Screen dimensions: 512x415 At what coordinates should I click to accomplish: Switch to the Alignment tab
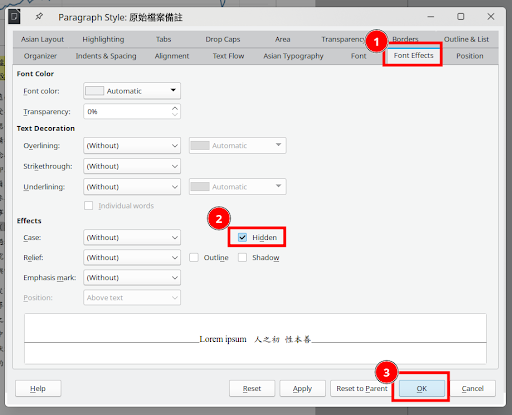pos(172,56)
